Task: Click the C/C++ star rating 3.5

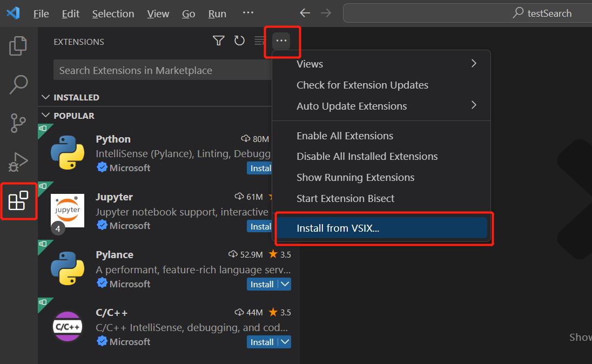Action: (280, 312)
